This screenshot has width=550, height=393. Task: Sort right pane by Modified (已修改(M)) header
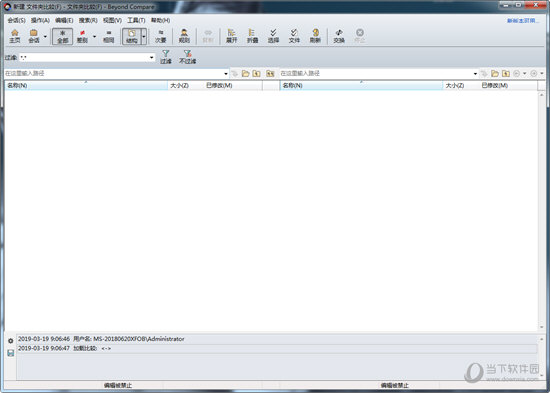507,86
